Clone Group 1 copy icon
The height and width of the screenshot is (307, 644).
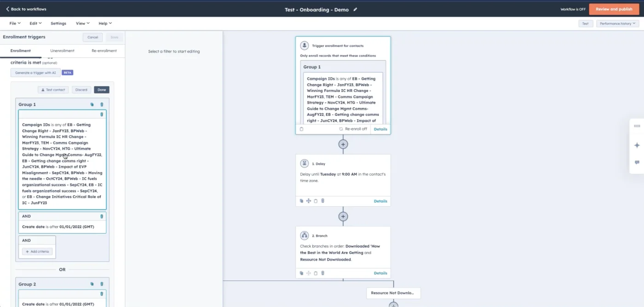92,104
